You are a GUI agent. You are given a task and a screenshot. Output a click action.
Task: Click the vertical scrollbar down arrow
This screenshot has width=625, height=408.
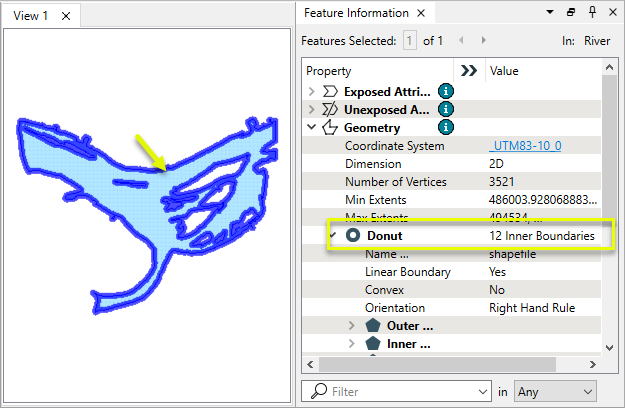[x=610, y=346]
